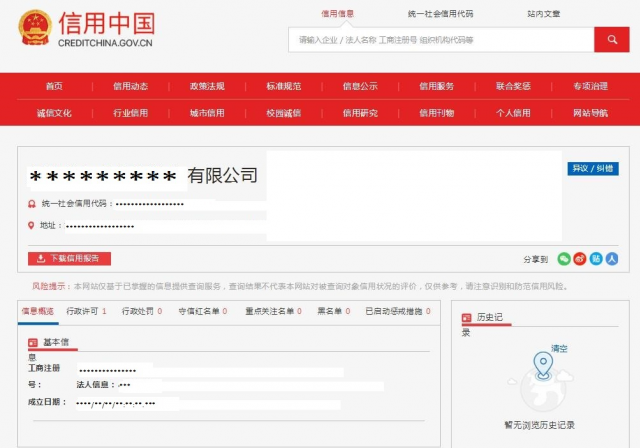Click the national emblem logo

pyautogui.click(x=35, y=28)
